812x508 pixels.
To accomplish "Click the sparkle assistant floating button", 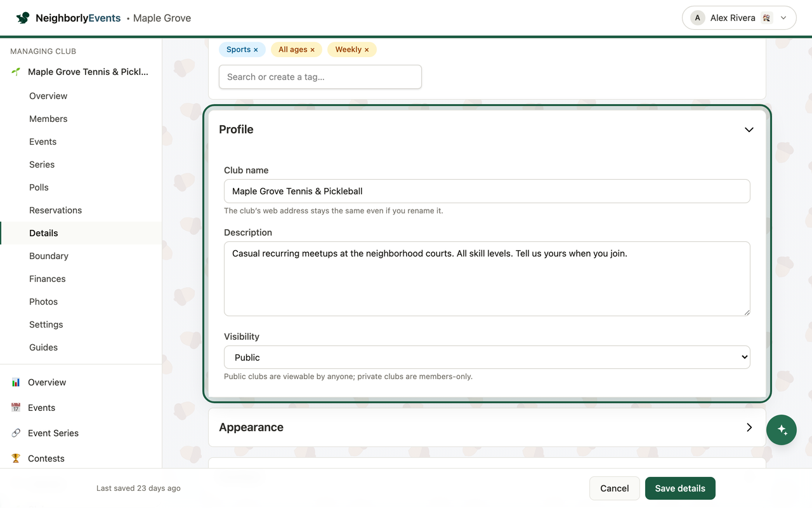I will coord(782,430).
